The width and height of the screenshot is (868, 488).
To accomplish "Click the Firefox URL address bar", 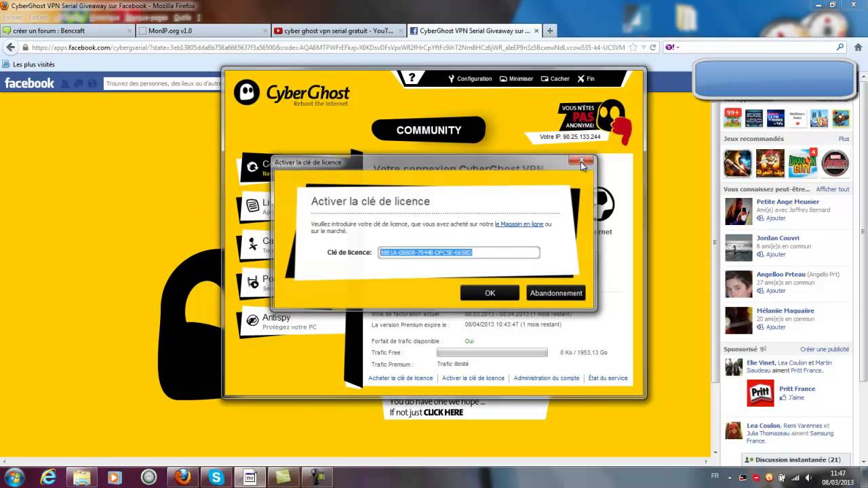I will coord(329,47).
